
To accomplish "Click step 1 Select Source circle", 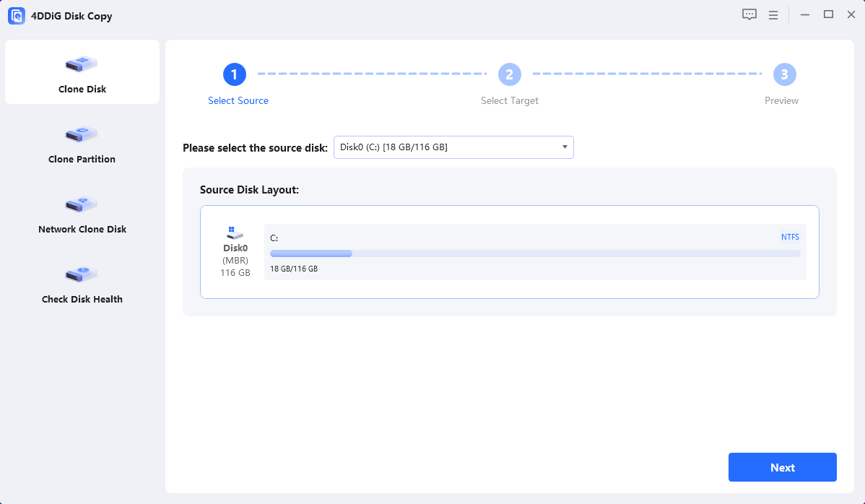I will pos(235,74).
